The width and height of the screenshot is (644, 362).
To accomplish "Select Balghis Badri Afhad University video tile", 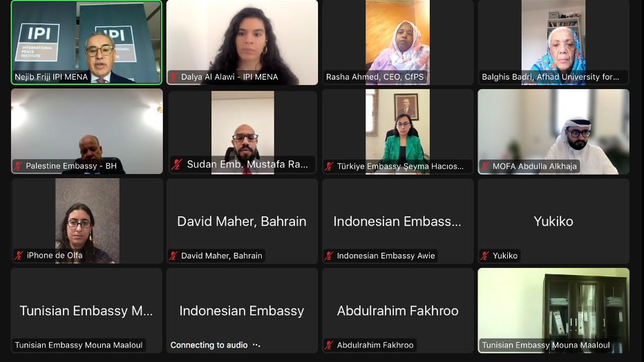I will (x=553, y=42).
